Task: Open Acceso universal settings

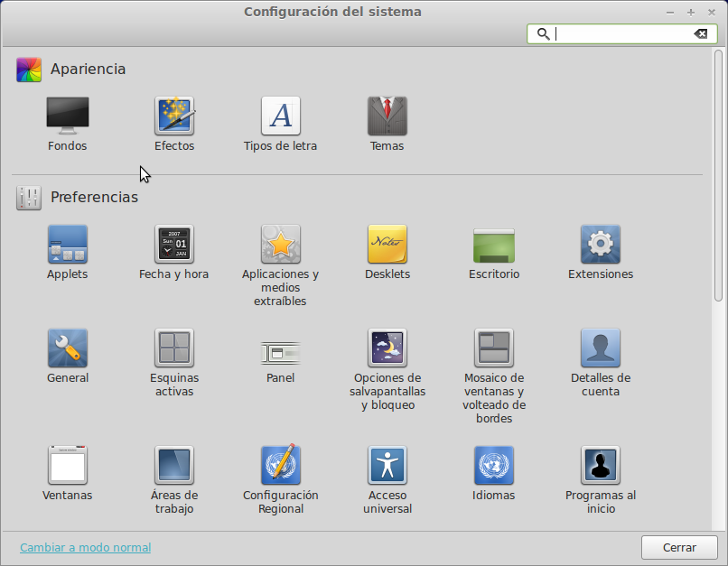Action: 387,466
